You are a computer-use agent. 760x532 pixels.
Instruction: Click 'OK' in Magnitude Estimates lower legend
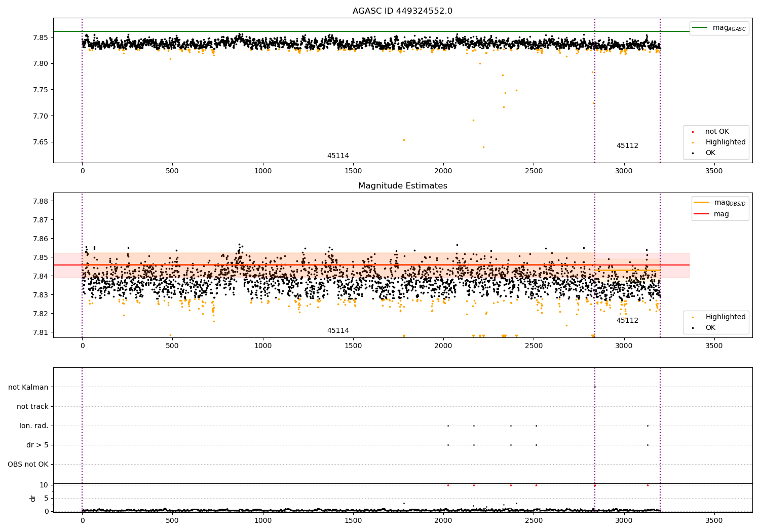(710, 328)
